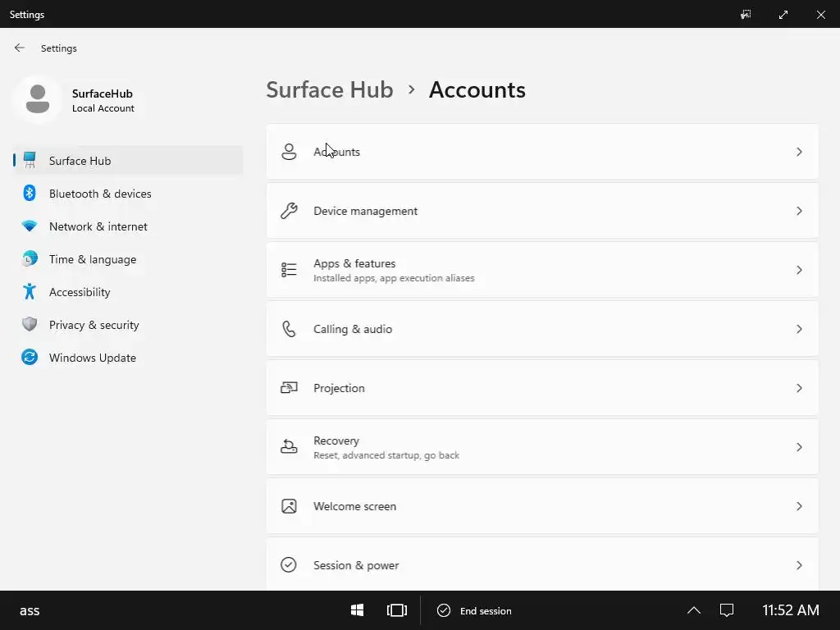
Task: Click the Windows Update refresh icon
Action: pos(30,357)
